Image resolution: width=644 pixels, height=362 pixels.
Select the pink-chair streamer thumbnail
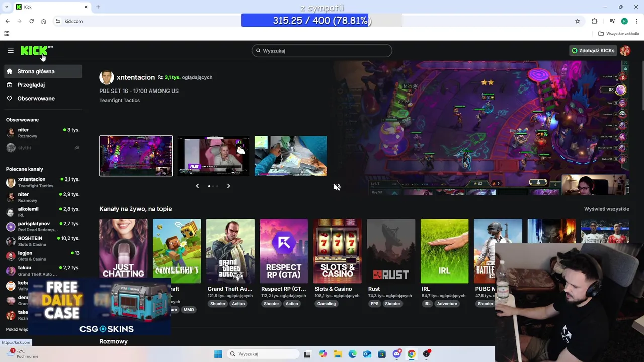(213, 156)
